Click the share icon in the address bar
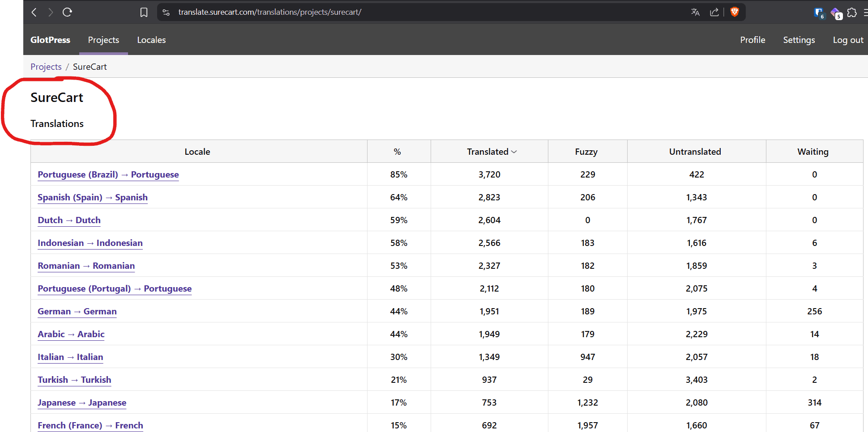The image size is (868, 432). (714, 12)
